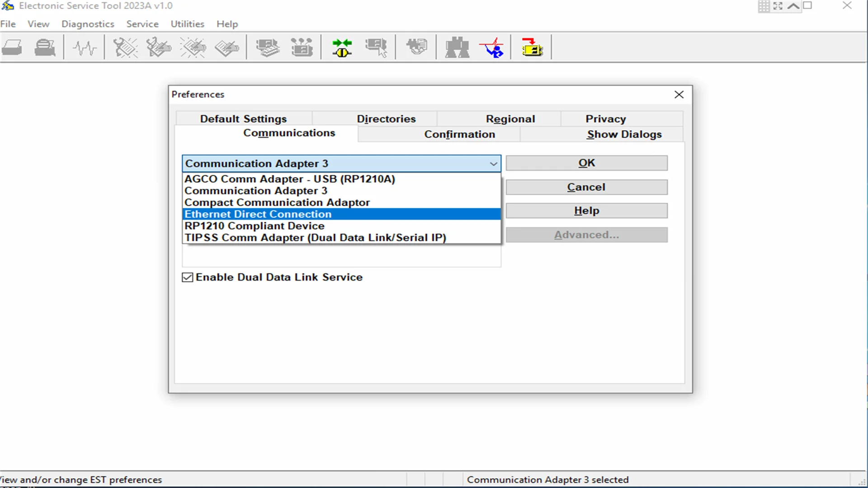Click 'View and/or change EST preferences' status text
Image resolution: width=868 pixels, height=488 pixels.
[x=81, y=480]
